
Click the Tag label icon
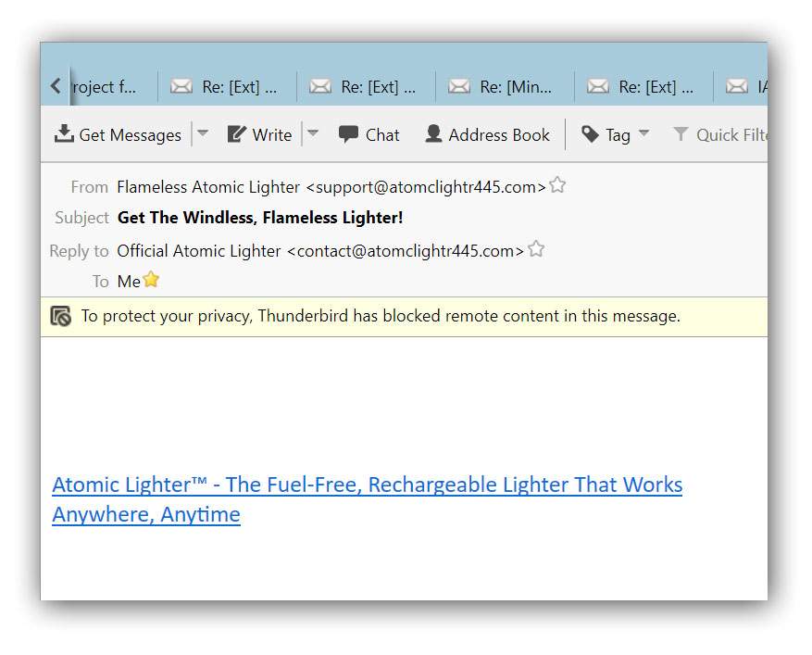[x=590, y=134]
